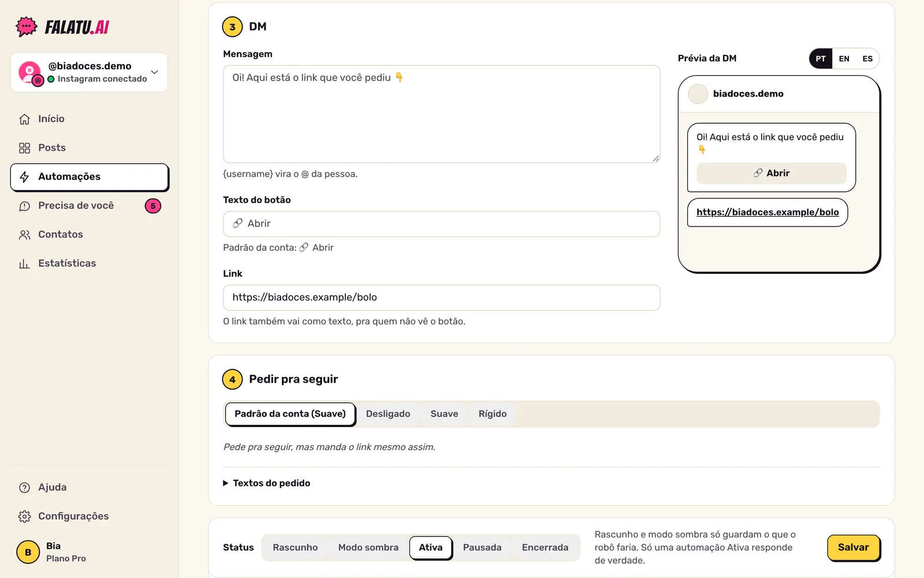Click the Bia profile avatar

pyautogui.click(x=28, y=552)
